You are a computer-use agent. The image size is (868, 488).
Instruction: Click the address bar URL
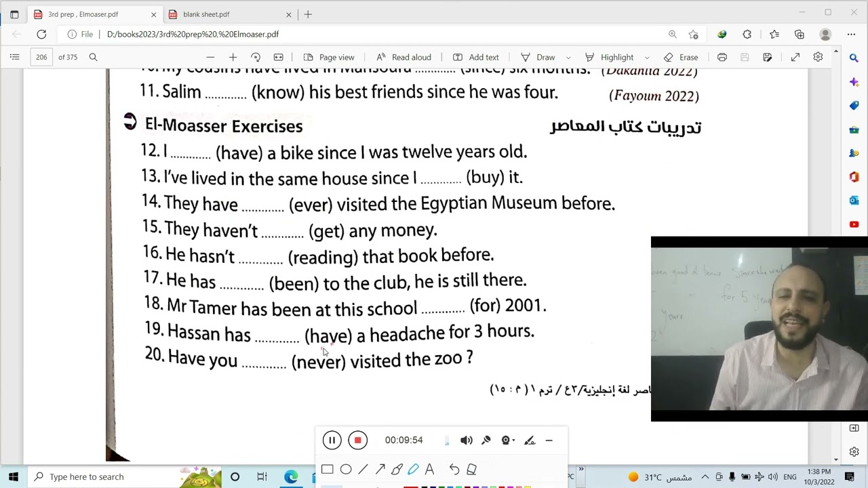tap(193, 34)
